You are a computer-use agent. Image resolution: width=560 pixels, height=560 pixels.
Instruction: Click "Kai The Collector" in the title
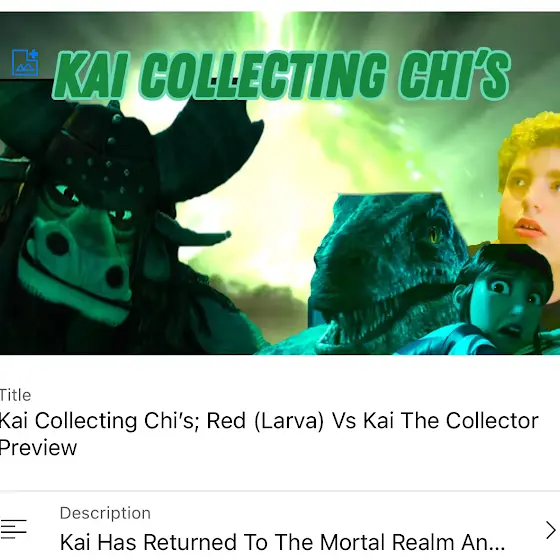click(451, 420)
